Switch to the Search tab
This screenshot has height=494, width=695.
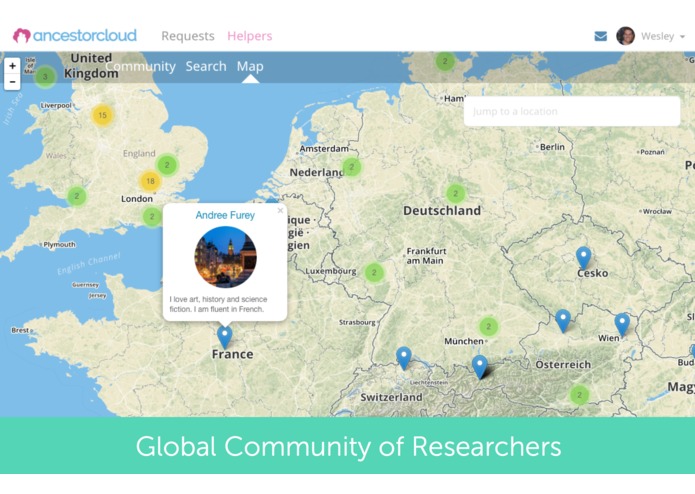tap(206, 66)
